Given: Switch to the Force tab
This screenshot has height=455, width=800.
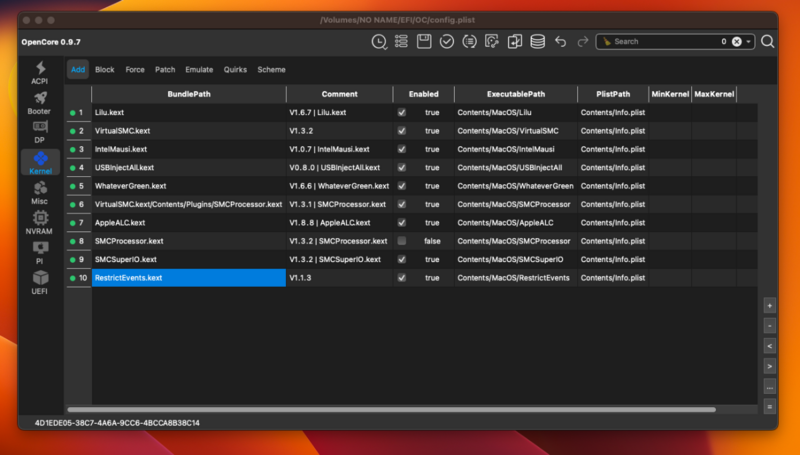Looking at the screenshot, I should pos(135,69).
